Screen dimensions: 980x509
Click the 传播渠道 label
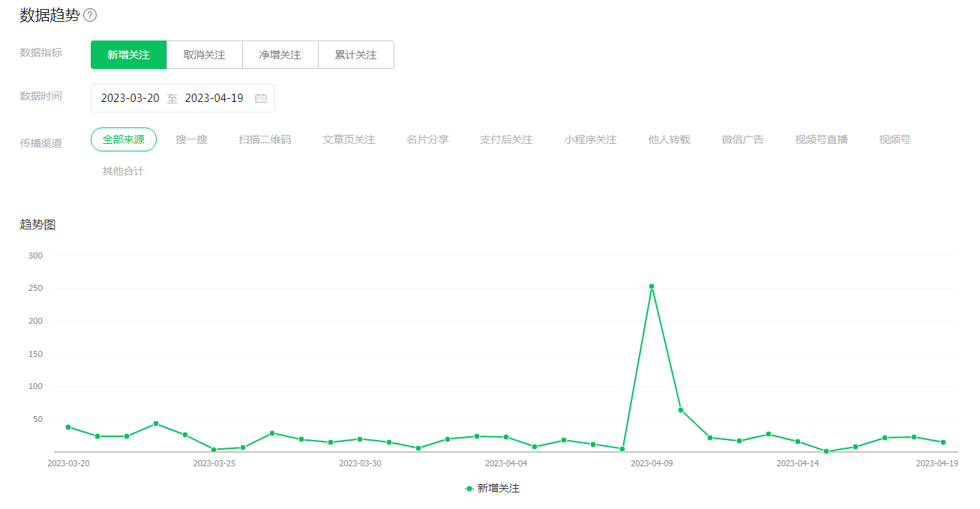pyautogui.click(x=40, y=142)
